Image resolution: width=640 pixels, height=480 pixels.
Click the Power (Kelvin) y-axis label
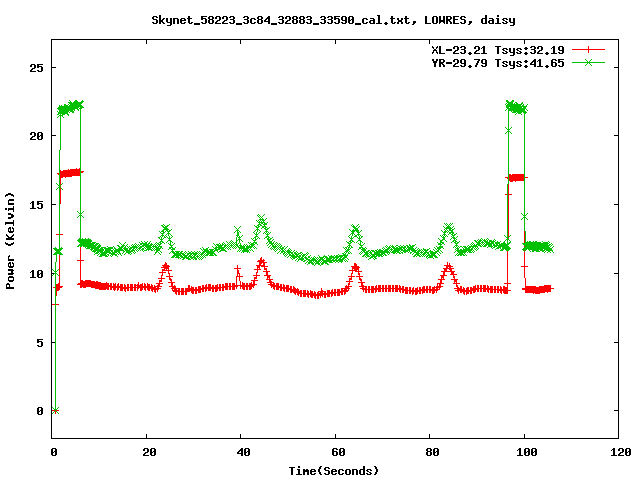point(10,240)
